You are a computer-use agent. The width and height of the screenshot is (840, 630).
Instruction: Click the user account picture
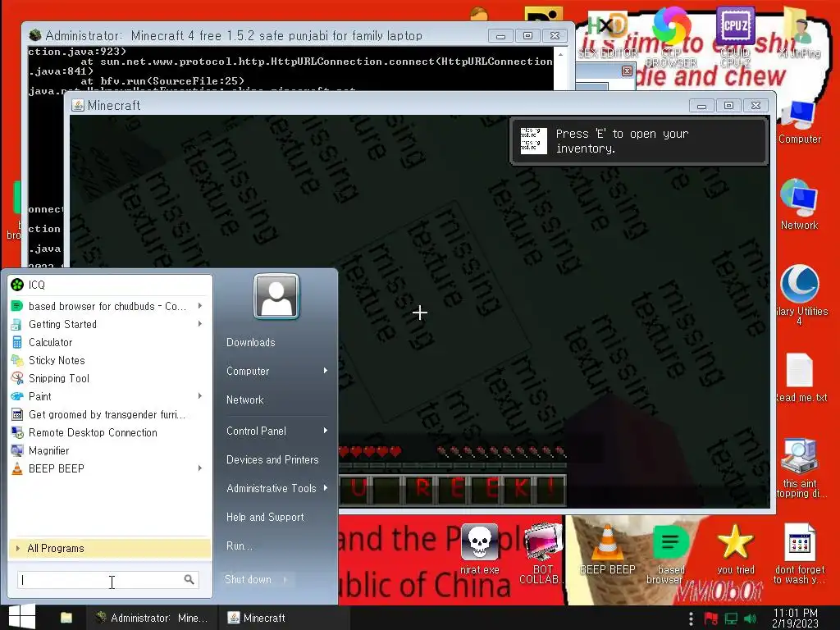pyautogui.click(x=276, y=296)
